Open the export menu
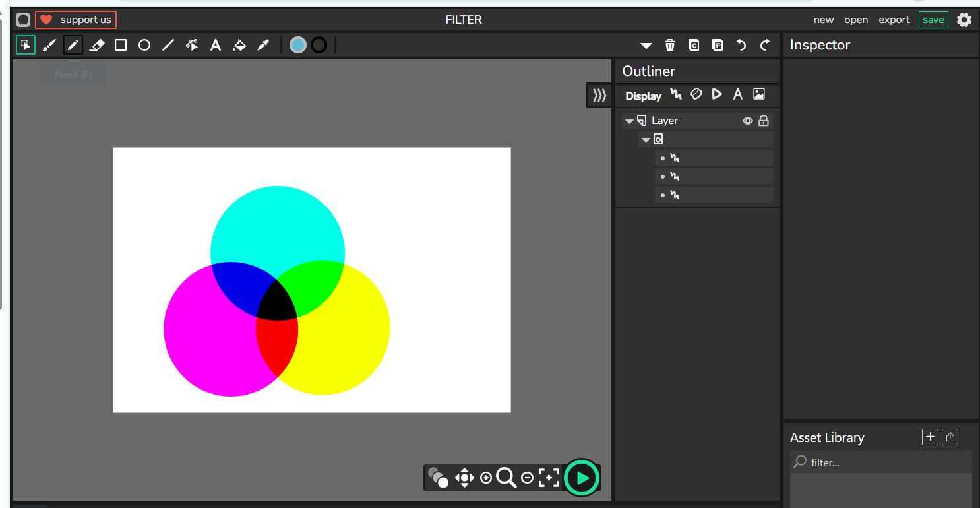980x508 pixels. point(894,20)
